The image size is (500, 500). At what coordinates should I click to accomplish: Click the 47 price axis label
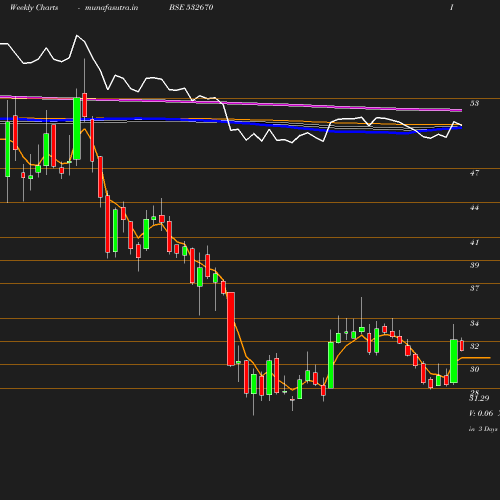coord(474,173)
